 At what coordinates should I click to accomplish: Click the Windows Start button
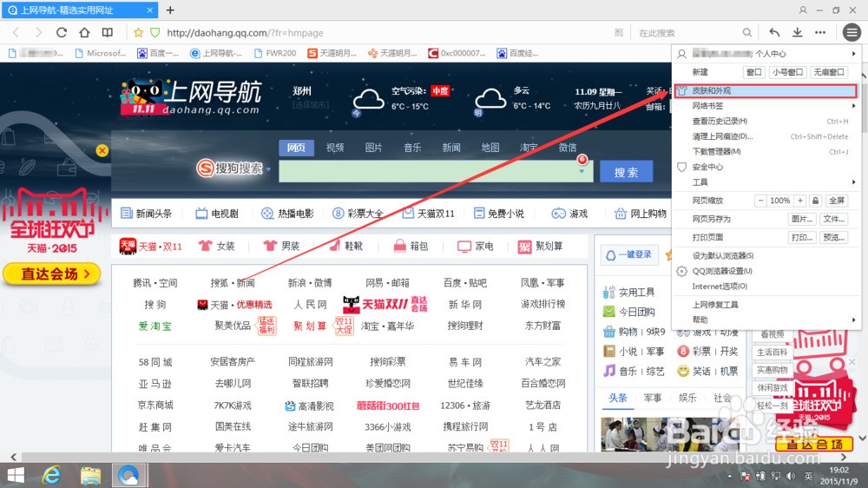[x=16, y=475]
